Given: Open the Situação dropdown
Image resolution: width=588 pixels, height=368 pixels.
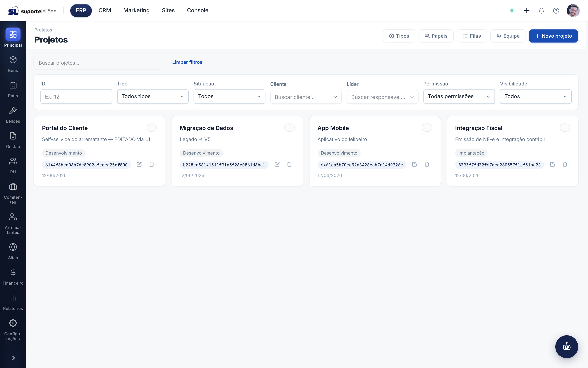Looking at the screenshot, I should (x=229, y=96).
